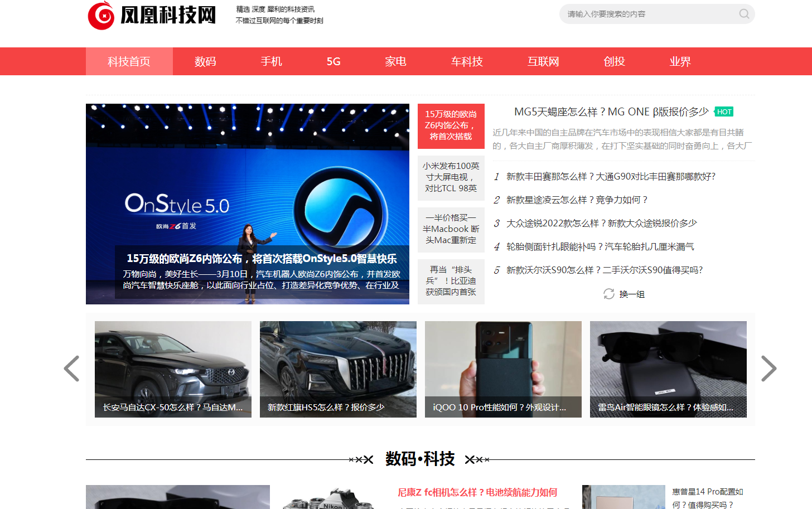This screenshot has width=812, height=509.
Task: Open the iQOO 10 Pro thumbnail
Action: click(x=503, y=369)
